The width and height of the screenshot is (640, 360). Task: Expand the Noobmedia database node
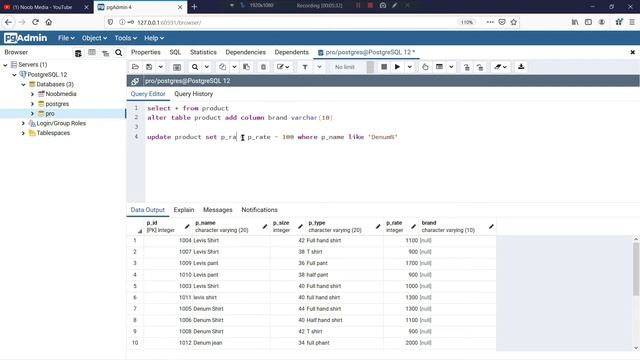32,94
